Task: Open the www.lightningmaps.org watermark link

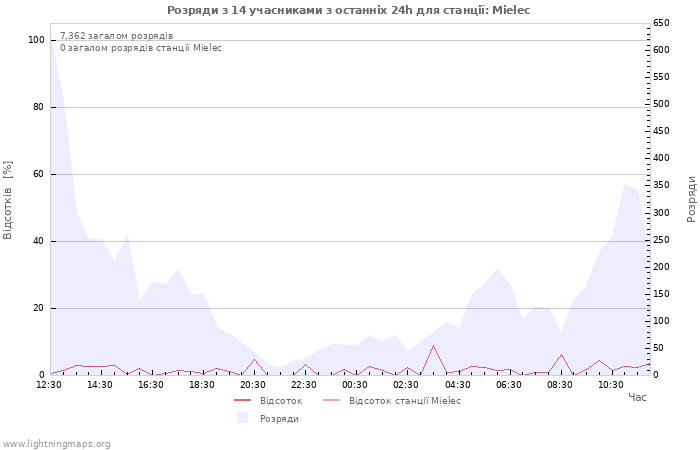Action: point(56,443)
